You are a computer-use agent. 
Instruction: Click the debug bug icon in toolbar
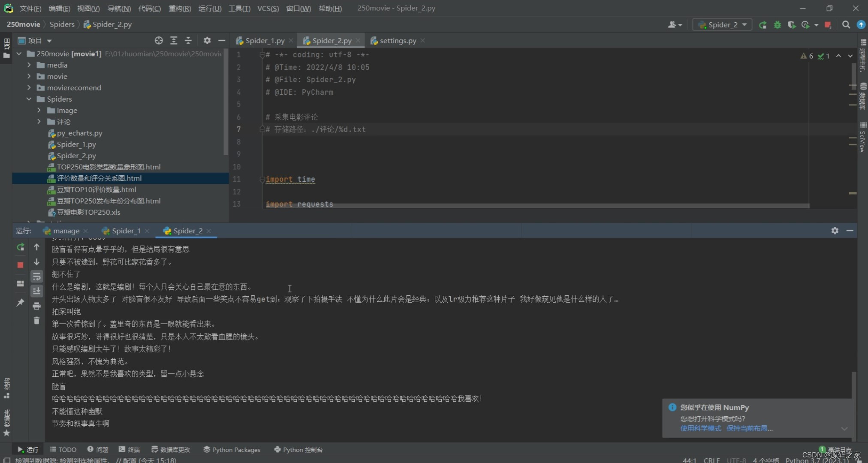(777, 25)
